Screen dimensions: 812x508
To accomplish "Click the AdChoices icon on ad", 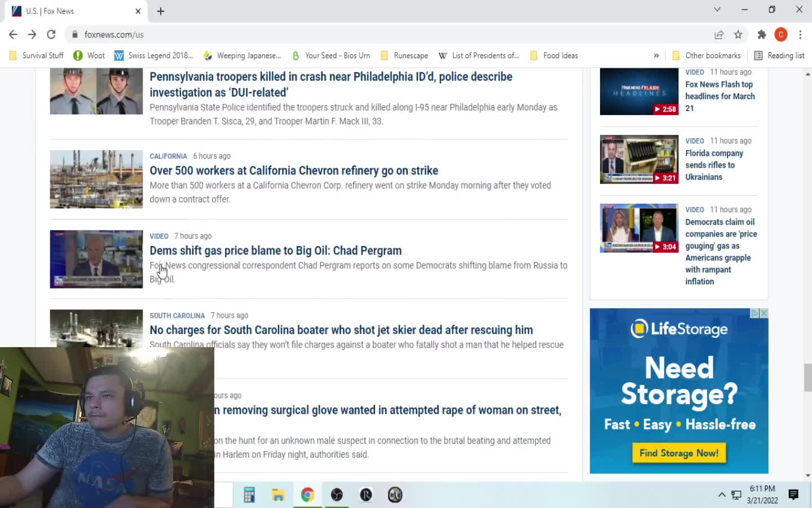I will point(755,313).
